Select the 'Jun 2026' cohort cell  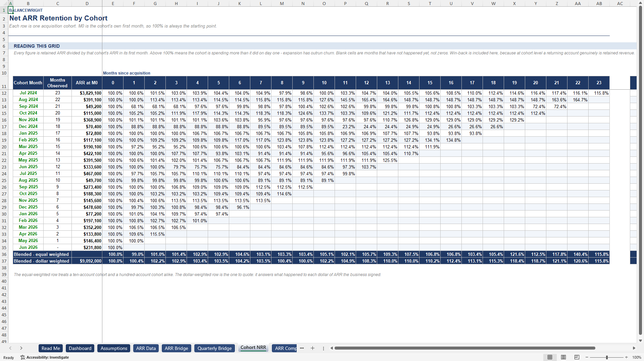point(28,247)
